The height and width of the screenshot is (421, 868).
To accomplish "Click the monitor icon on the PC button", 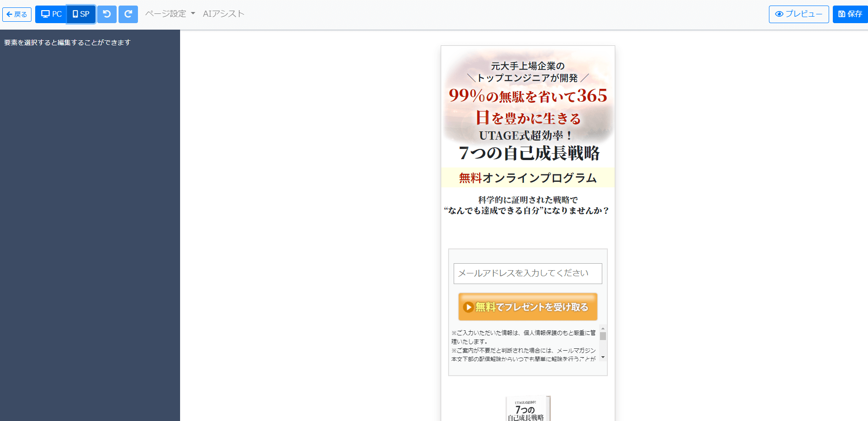I will 45,14.
